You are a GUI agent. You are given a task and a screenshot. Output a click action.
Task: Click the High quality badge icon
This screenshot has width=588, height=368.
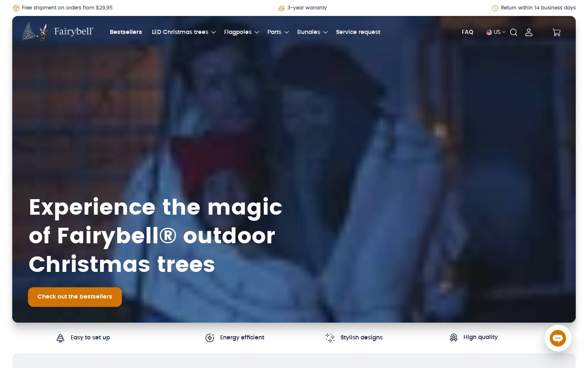click(x=454, y=337)
